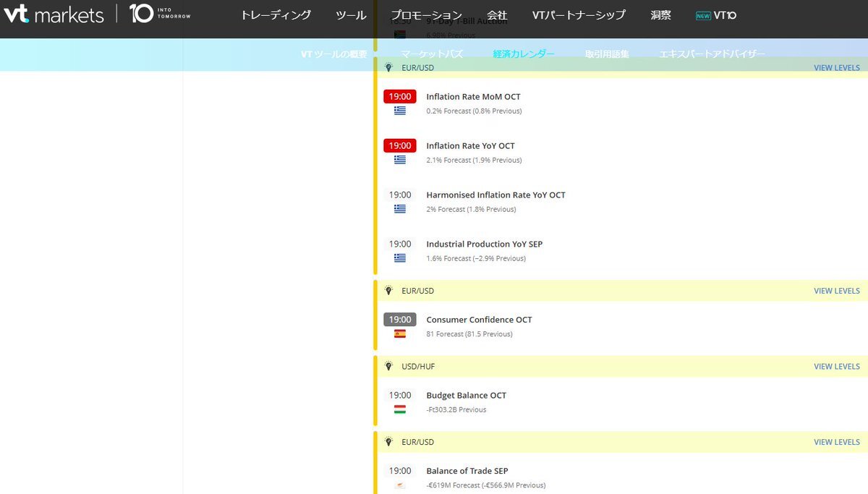This screenshot has width=868, height=494.
Task: Click Greek flag under Inflation Rate MoM OCT
Action: pos(400,111)
